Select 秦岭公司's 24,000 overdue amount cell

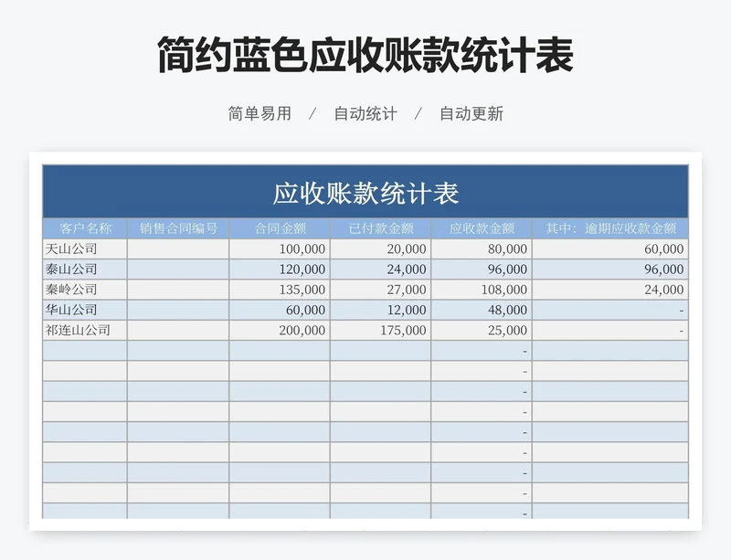(610, 290)
